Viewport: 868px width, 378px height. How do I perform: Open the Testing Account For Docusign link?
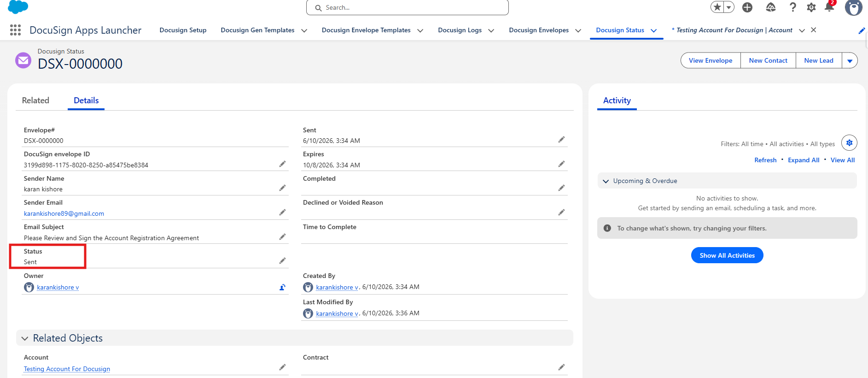tap(67, 369)
